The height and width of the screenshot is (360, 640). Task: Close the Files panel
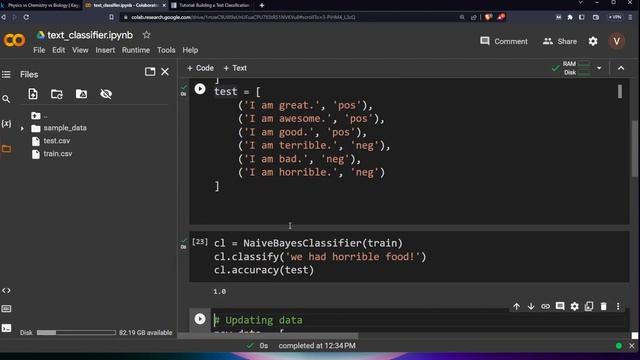[x=165, y=72]
